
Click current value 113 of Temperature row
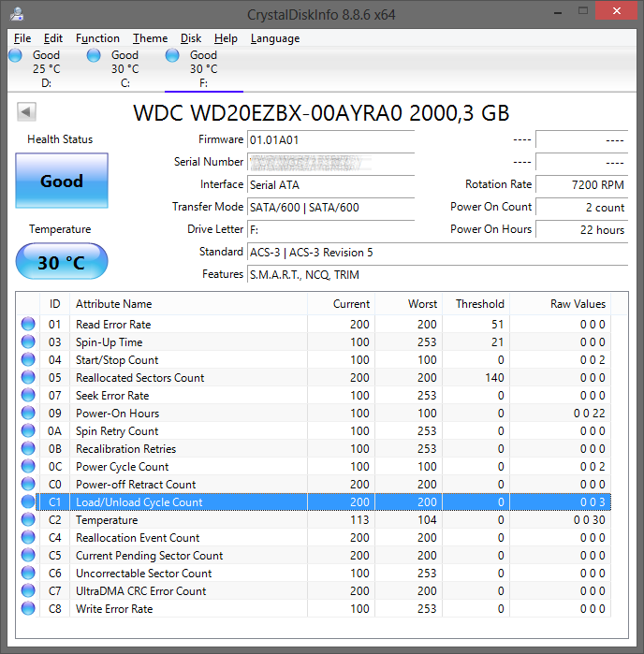coord(359,520)
